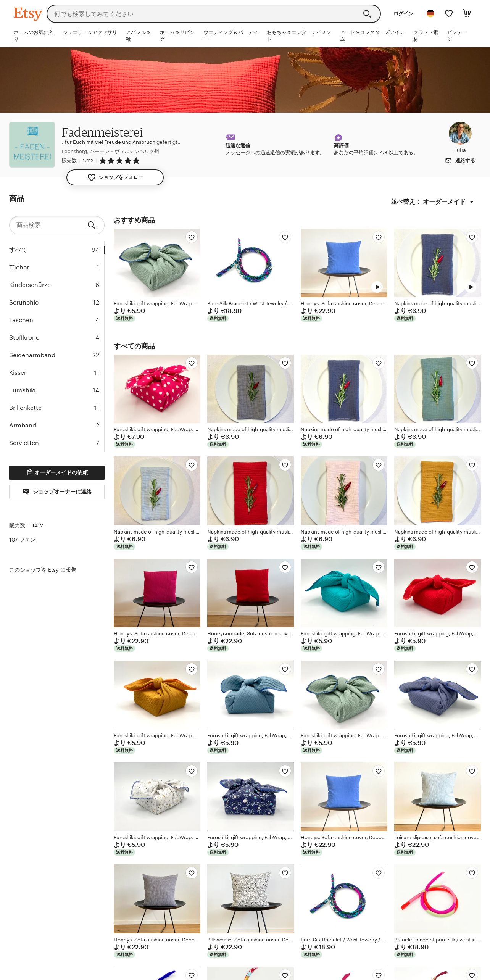
Task: Click the shop product search magnifier icon
Action: click(x=92, y=225)
